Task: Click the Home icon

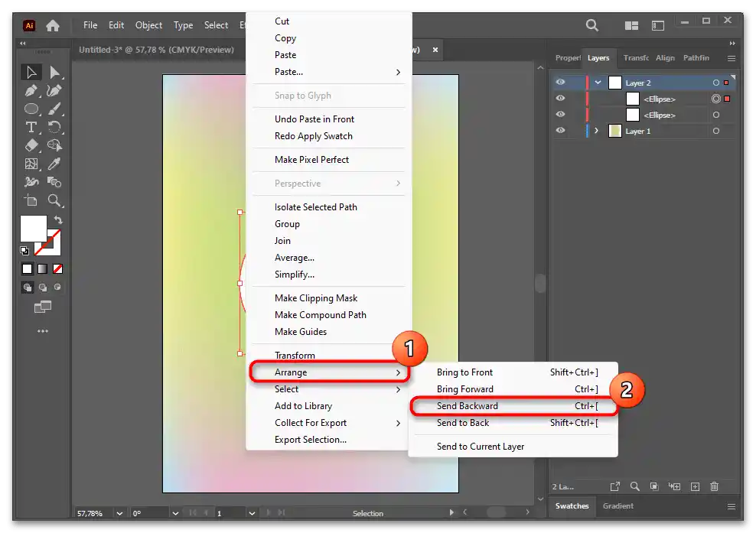Action: tap(53, 25)
